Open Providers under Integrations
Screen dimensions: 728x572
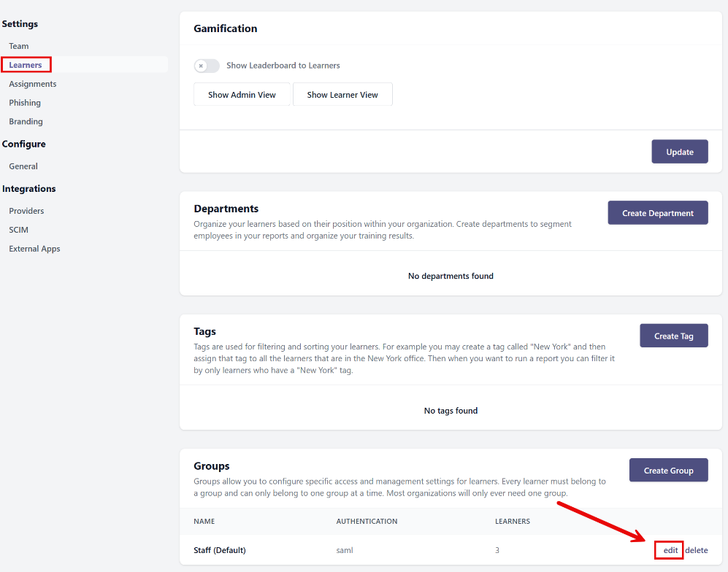click(x=26, y=211)
